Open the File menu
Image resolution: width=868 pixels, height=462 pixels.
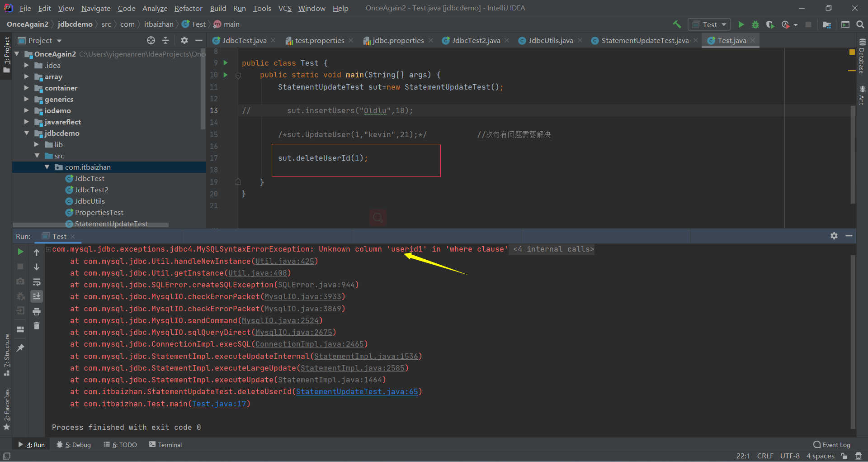25,8
